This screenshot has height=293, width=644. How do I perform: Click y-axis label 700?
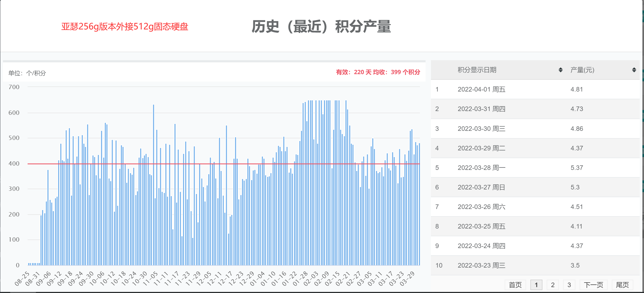[14, 87]
